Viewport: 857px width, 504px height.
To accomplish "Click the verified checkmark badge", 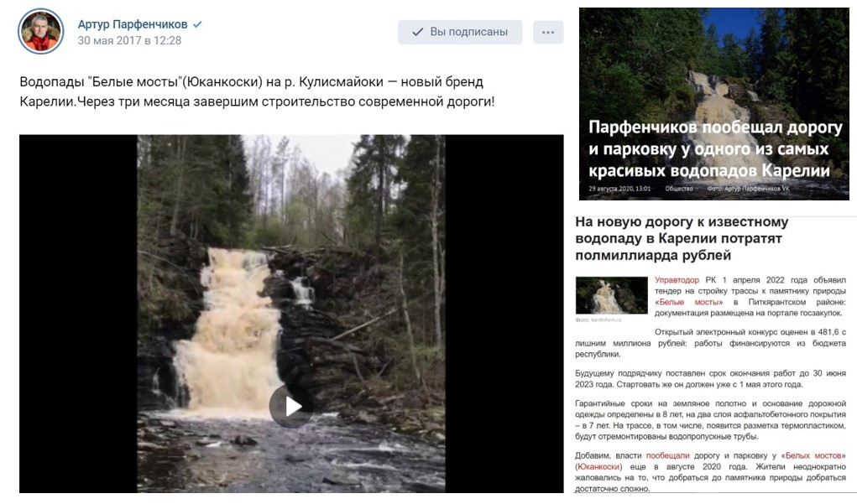I will point(198,24).
